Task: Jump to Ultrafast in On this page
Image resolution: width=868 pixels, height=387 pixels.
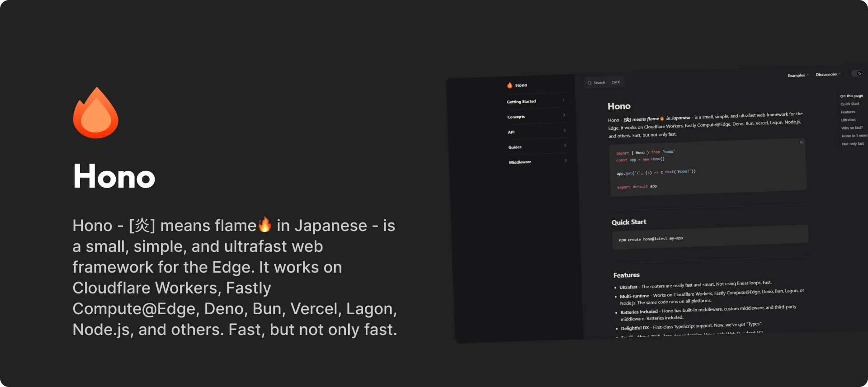Action: point(849,120)
